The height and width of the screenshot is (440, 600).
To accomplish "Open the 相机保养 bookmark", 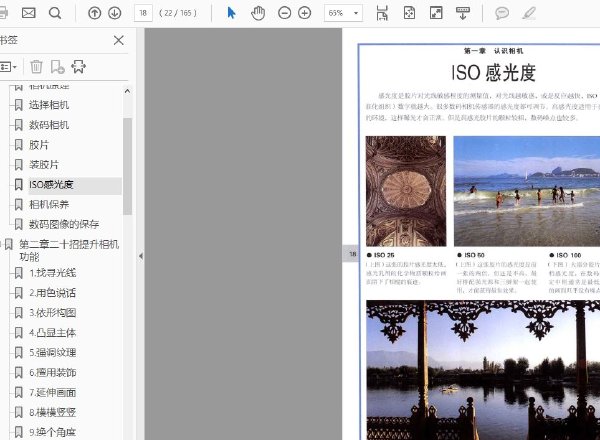I will point(49,204).
